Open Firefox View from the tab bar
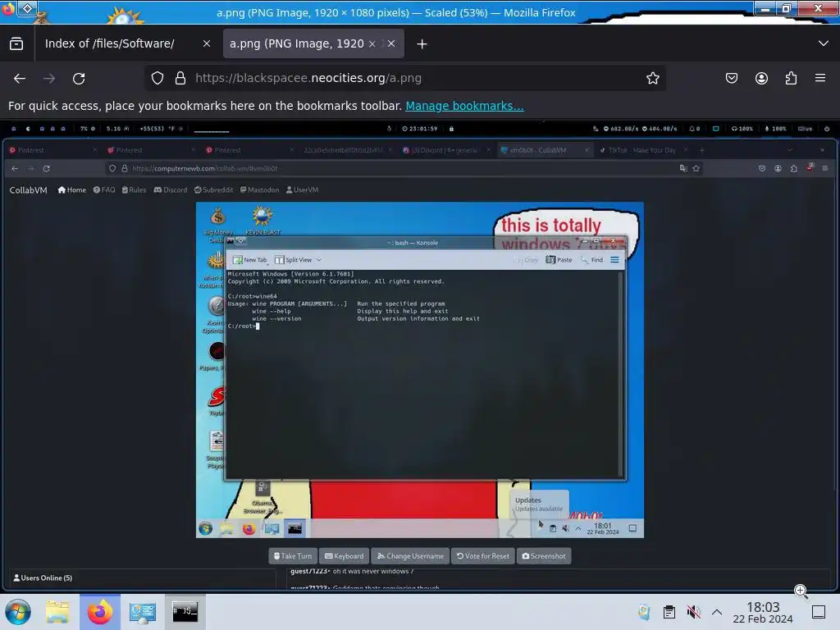 16,44
